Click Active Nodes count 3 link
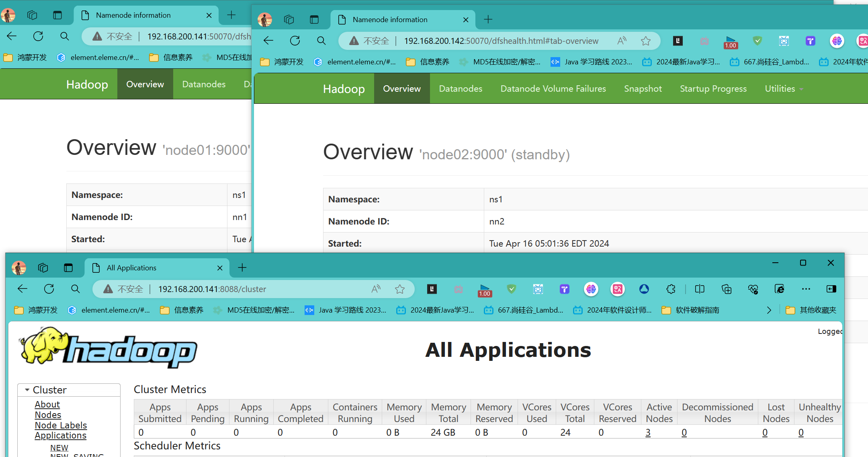Image resolution: width=868 pixels, height=457 pixels. tap(648, 432)
